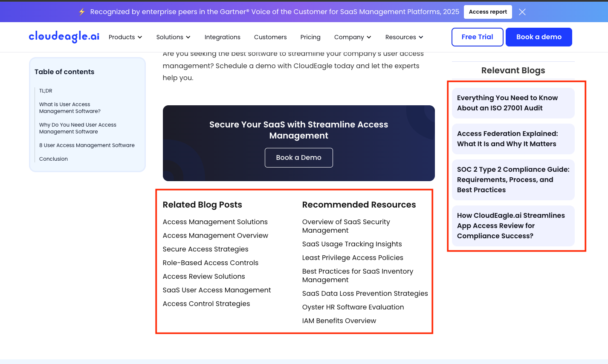
Task: Jump to the Conclusion section in contents
Action: [53, 159]
